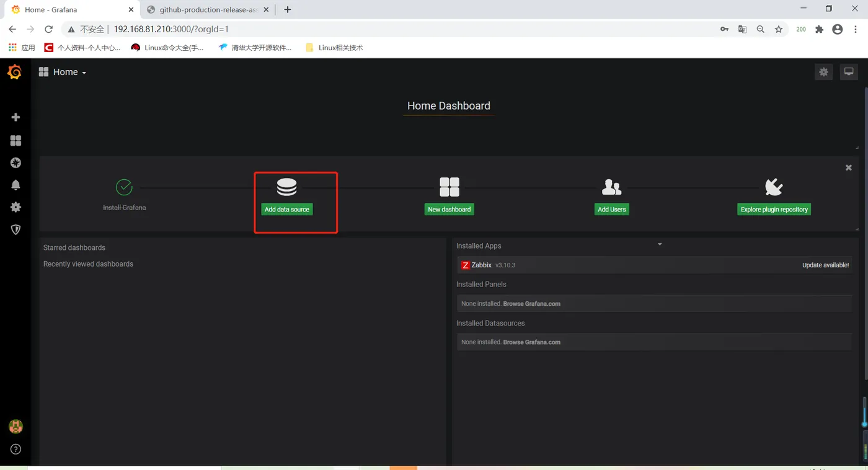Open a new browser tab
The height and width of the screenshot is (470, 868).
tap(287, 9)
